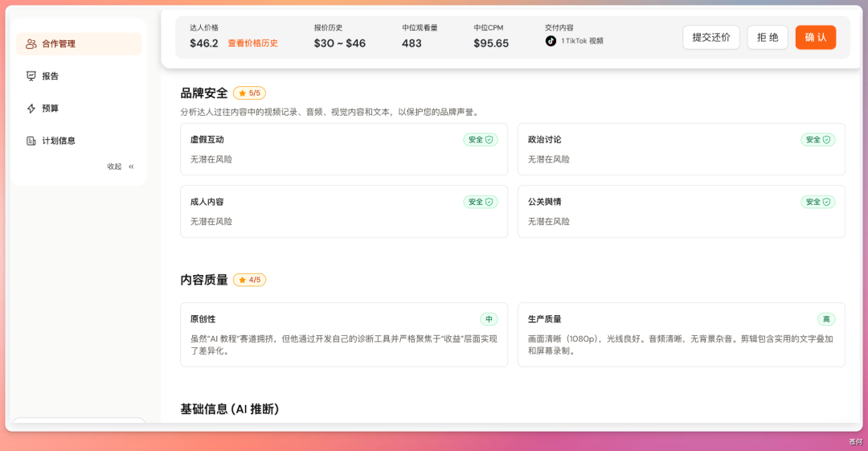Click the 提交还价 button
This screenshot has height=451, width=868.
click(x=711, y=37)
